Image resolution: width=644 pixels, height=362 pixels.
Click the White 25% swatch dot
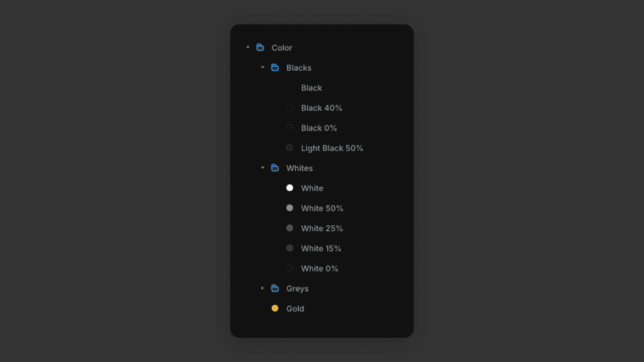[290, 228]
